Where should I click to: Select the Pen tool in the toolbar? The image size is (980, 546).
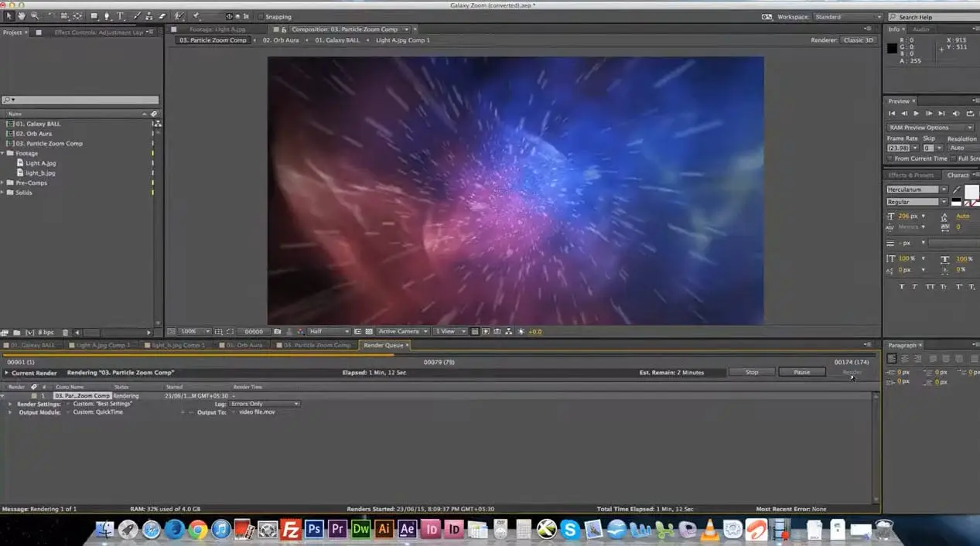click(x=108, y=16)
